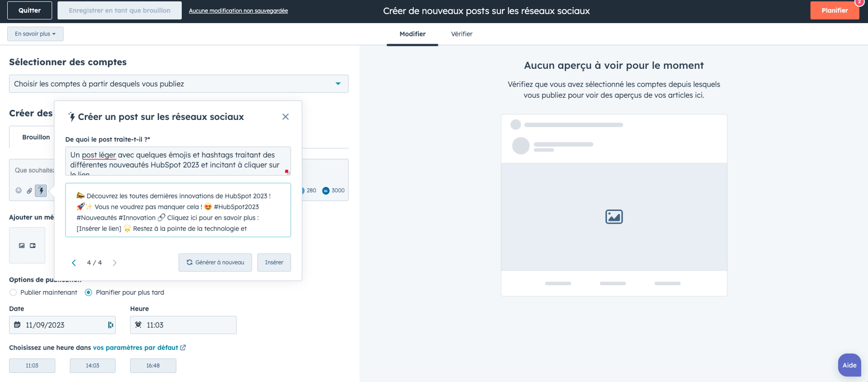Click the Insérer button

pyautogui.click(x=274, y=263)
